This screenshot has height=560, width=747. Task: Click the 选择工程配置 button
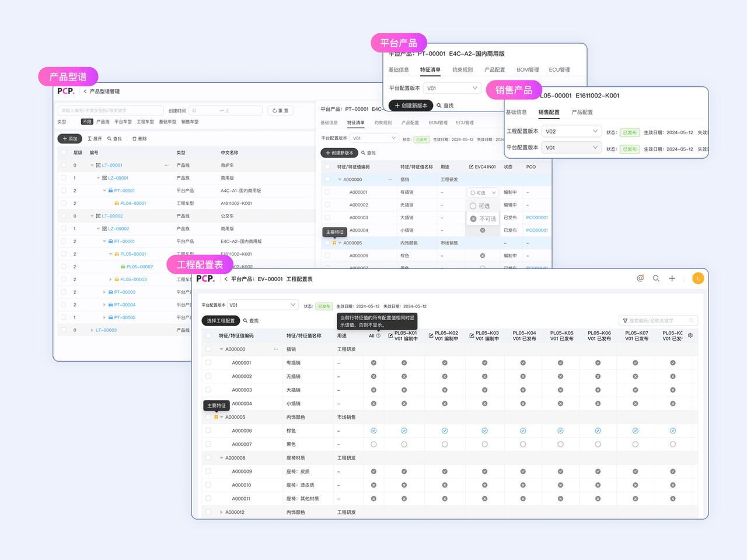tap(221, 320)
